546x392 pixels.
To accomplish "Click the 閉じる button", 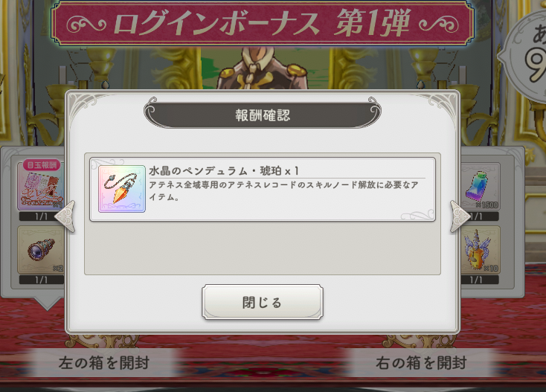I will pos(262,302).
